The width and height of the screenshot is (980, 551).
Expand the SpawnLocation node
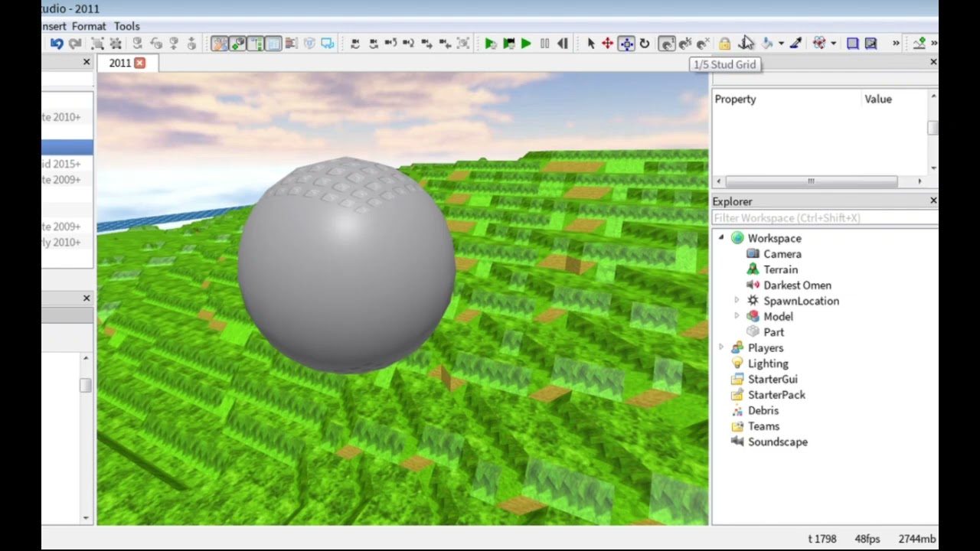(737, 301)
